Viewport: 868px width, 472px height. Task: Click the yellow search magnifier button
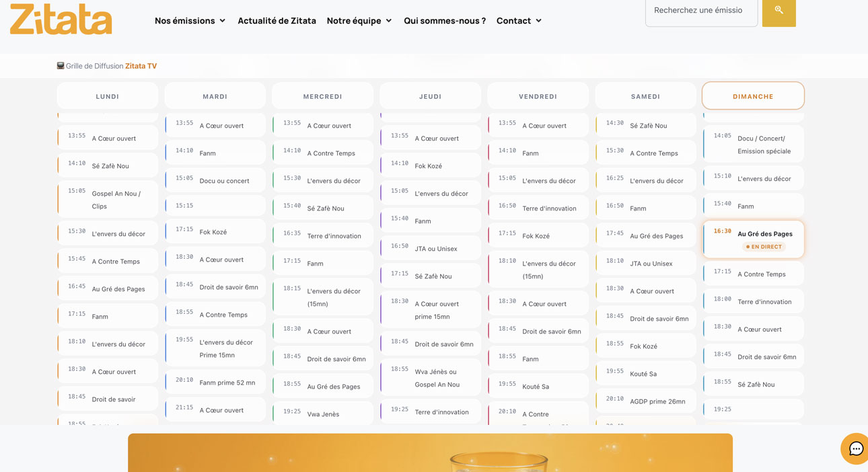tap(779, 11)
